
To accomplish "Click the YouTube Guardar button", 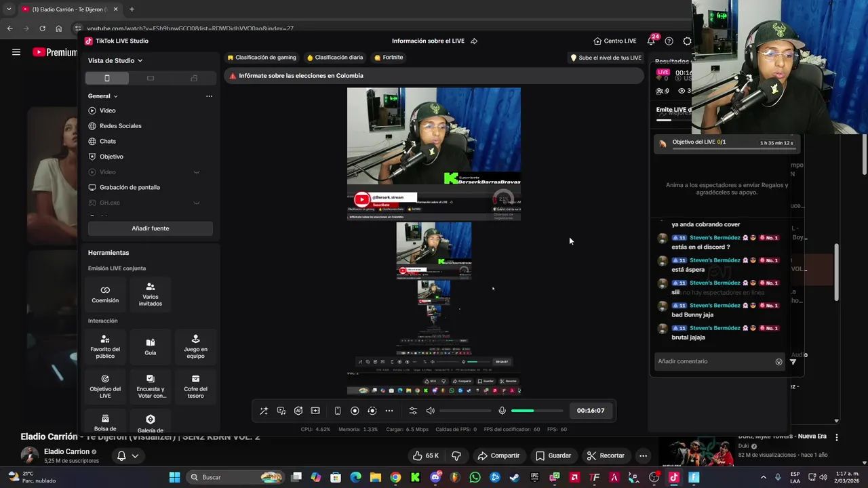I will coord(553,455).
